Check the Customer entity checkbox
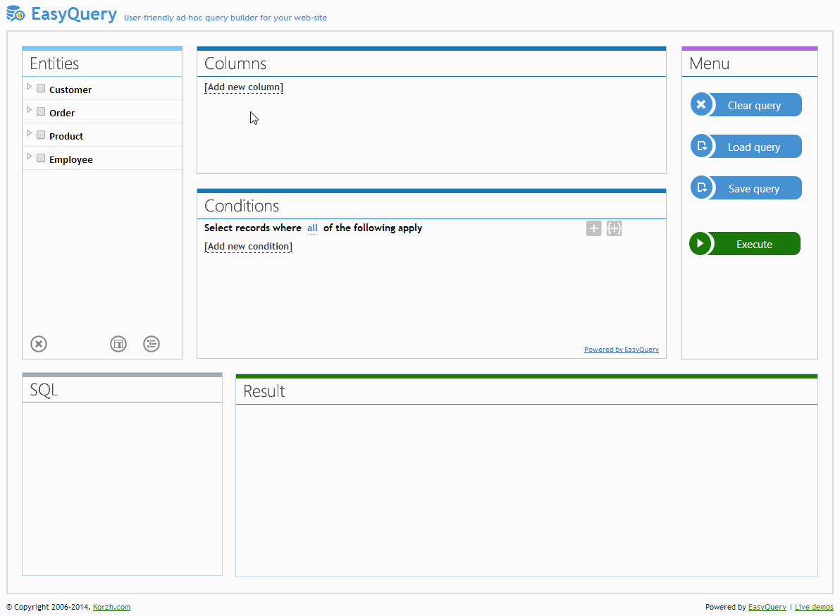The width and height of the screenshot is (840, 616). point(40,87)
